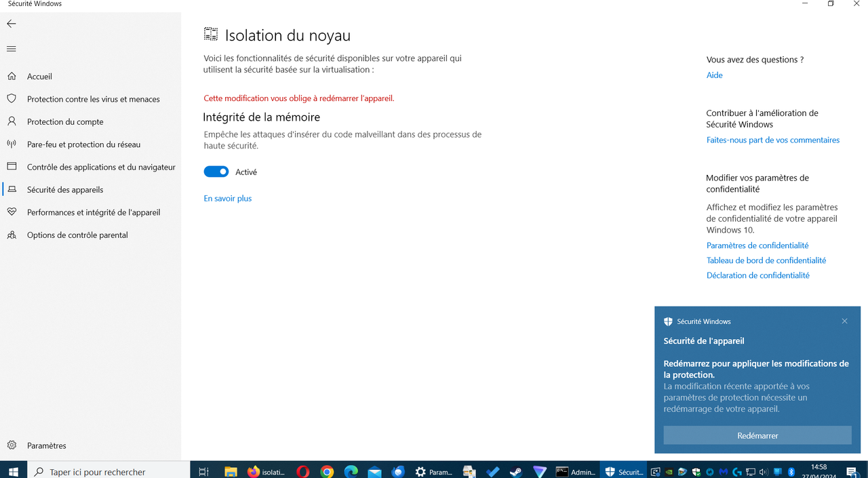Go back with the arrow icon
Viewport: 868px width, 478px height.
pyautogui.click(x=11, y=24)
